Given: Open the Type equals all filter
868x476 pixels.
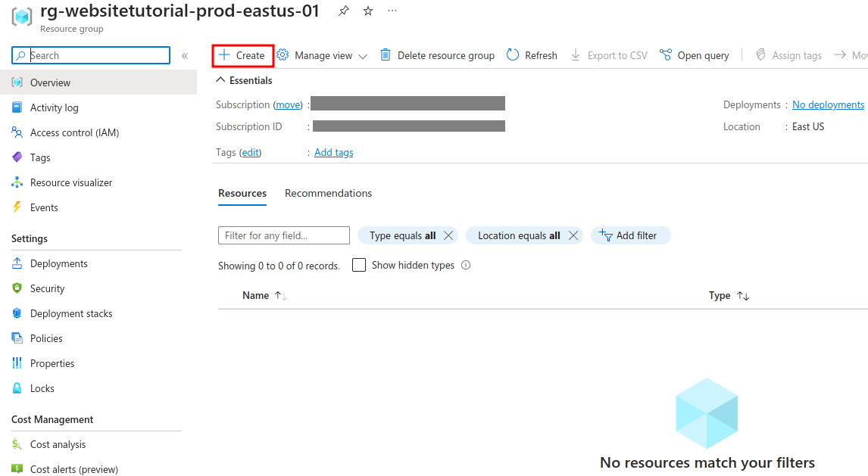Looking at the screenshot, I should click(x=402, y=236).
